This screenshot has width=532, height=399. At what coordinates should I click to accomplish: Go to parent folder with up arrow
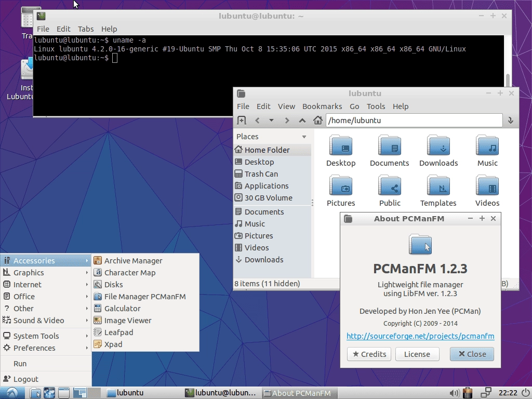click(x=302, y=121)
